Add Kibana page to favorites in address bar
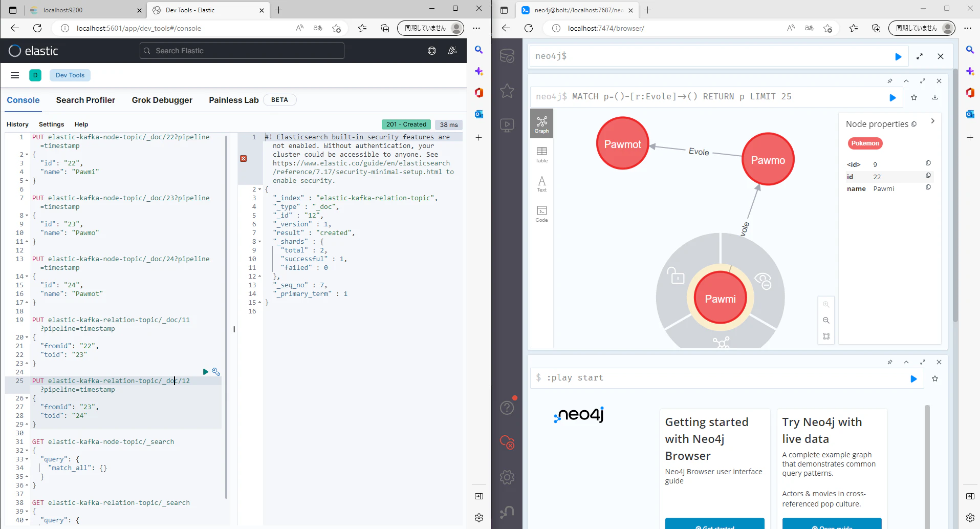The height and width of the screenshot is (529, 980). click(x=336, y=28)
